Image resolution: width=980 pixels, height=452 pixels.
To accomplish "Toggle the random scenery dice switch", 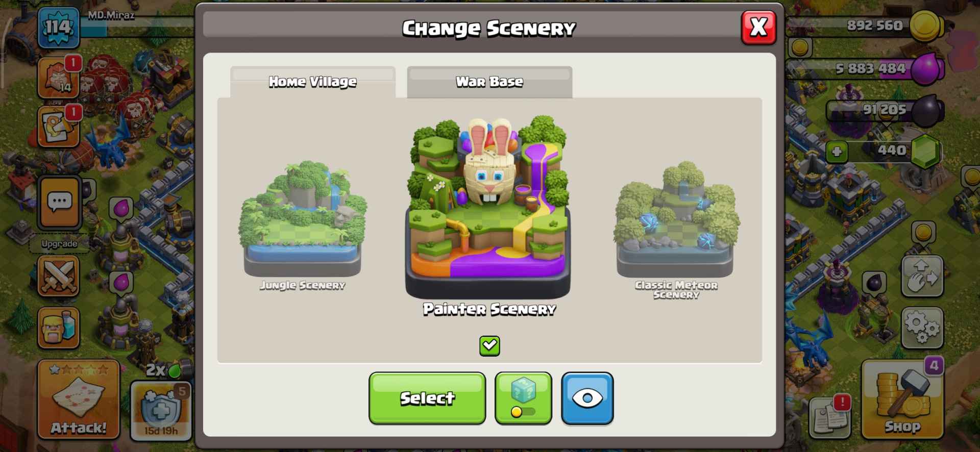I will coord(523,398).
